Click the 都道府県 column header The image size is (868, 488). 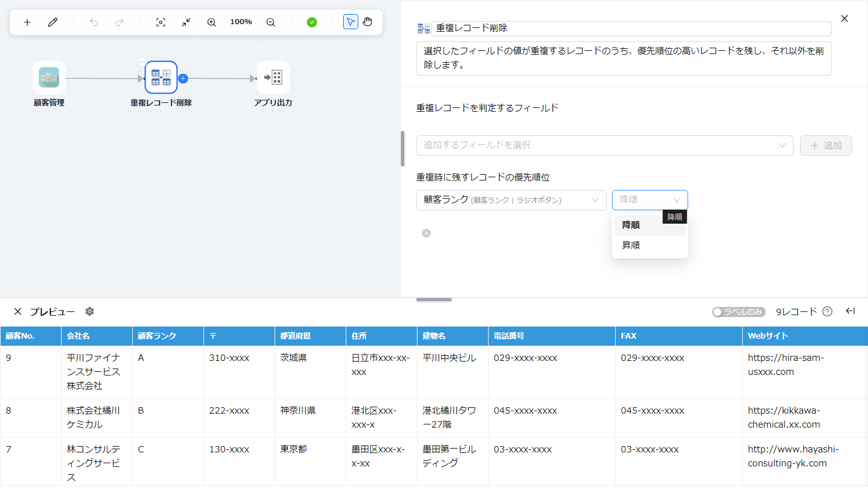click(310, 336)
